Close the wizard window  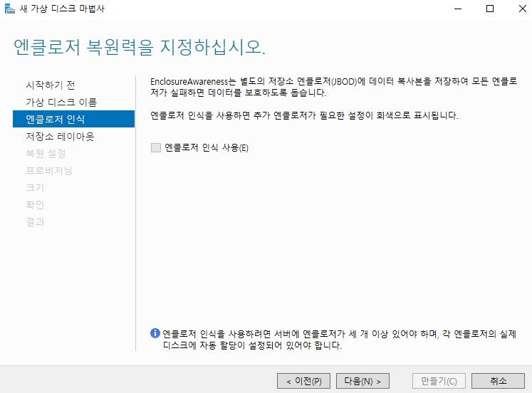tap(523, 9)
